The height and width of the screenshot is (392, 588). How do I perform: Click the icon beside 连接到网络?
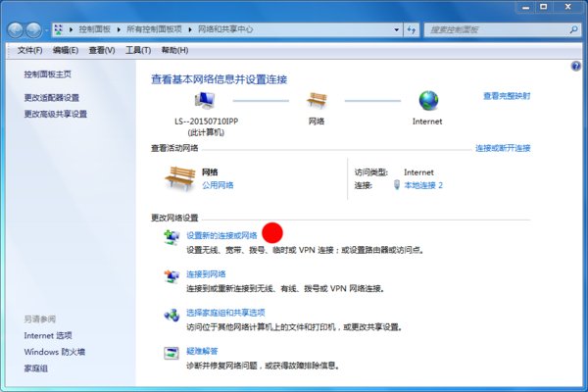click(172, 276)
